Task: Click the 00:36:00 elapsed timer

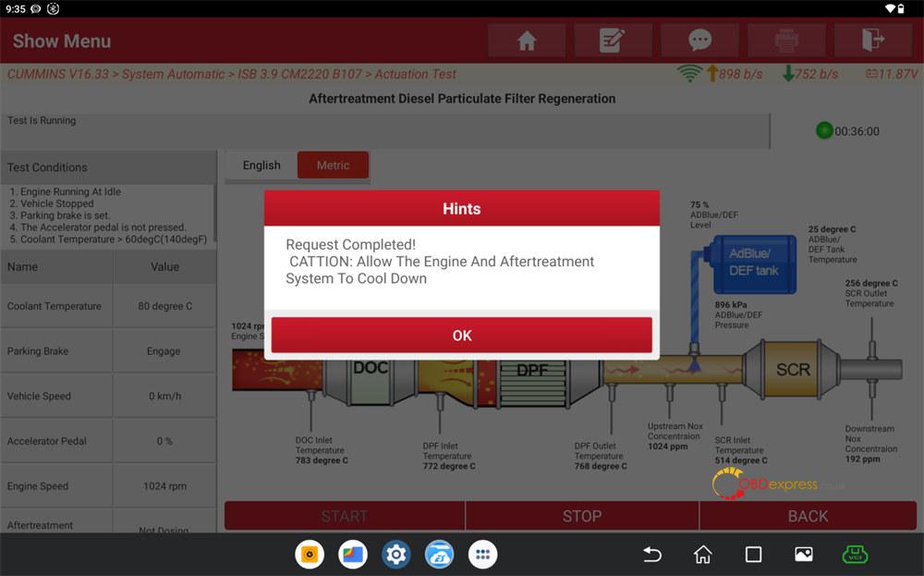Action: point(857,131)
